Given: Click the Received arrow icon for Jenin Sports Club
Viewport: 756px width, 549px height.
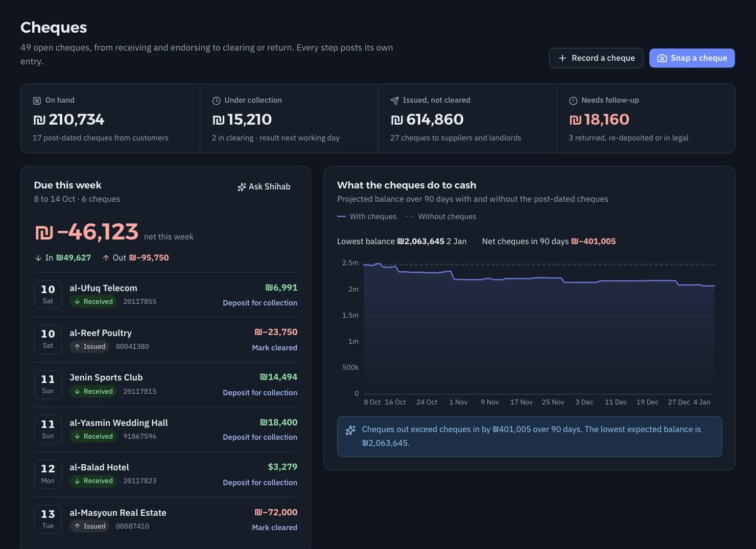Looking at the screenshot, I should click(77, 392).
